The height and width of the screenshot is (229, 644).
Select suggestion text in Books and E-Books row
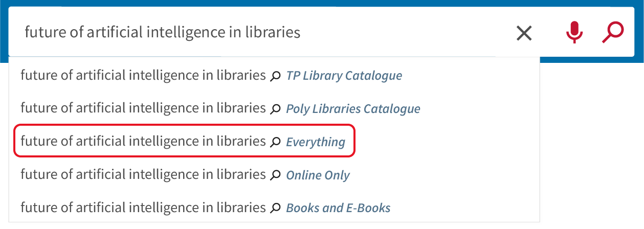coord(143,208)
